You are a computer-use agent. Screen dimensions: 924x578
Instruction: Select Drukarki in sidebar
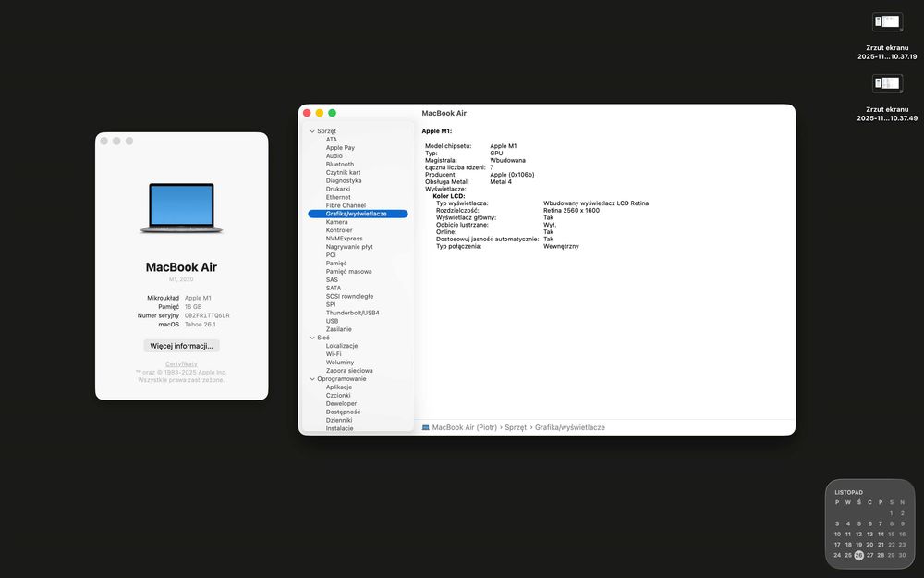click(x=337, y=190)
